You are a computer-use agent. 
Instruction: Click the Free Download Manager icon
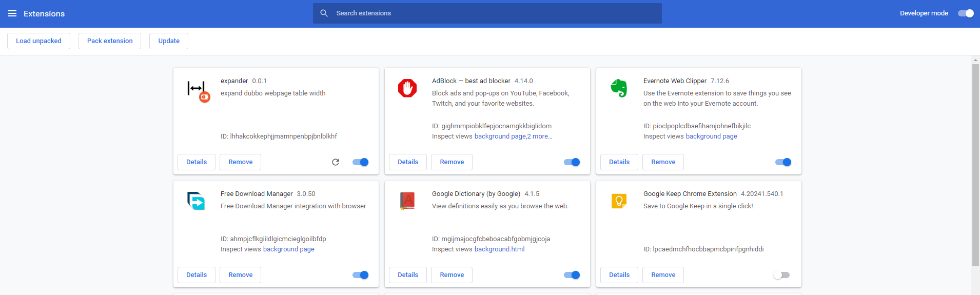click(x=196, y=201)
